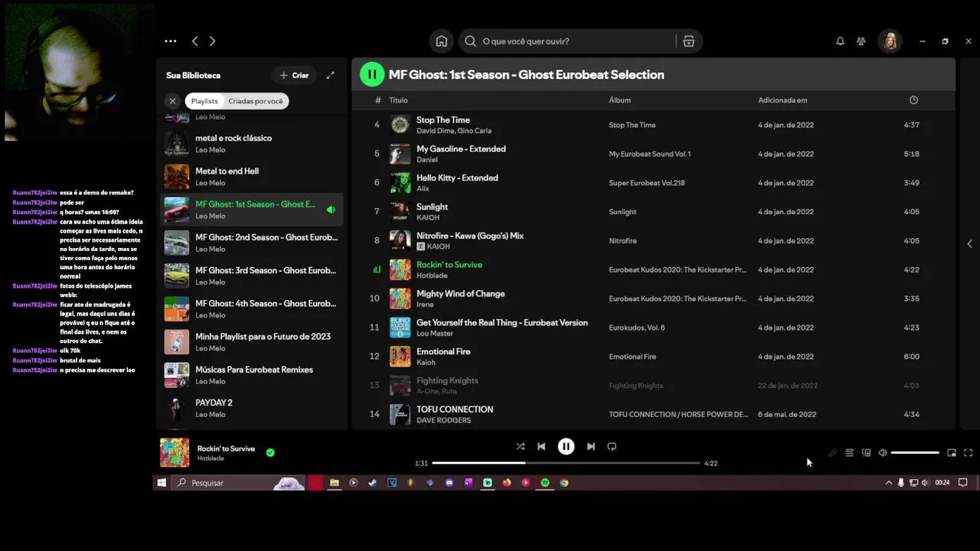Select "Mighty Wind of Change" track

[653, 298]
